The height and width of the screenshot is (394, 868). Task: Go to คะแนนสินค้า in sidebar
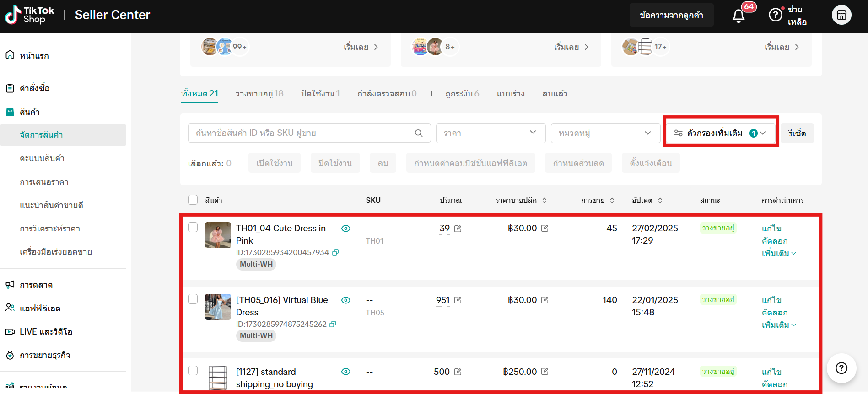click(x=42, y=158)
